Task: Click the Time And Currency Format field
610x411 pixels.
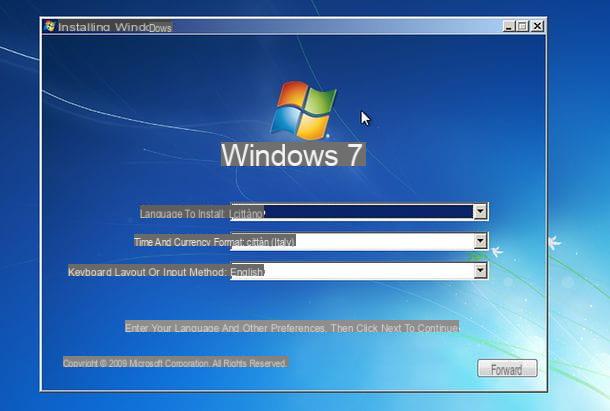Action: (359, 241)
